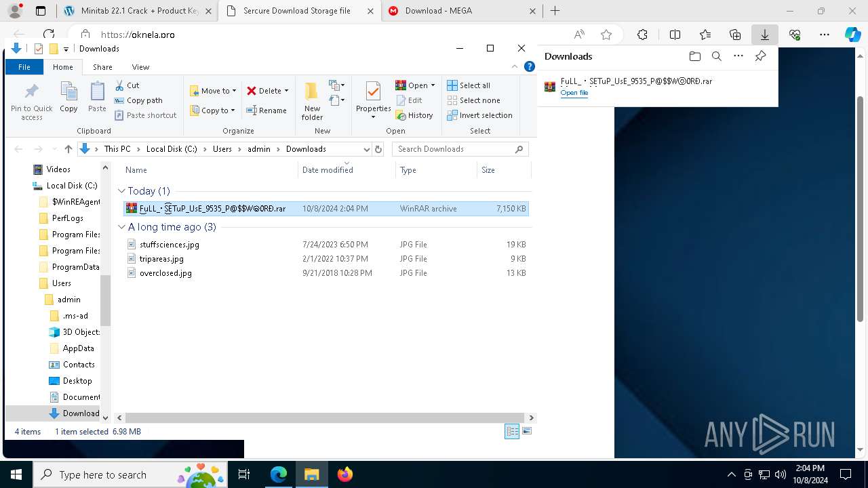The height and width of the screenshot is (488, 868).
Task: Click Local Disk (C:) breadcrumb
Action: [172, 149]
